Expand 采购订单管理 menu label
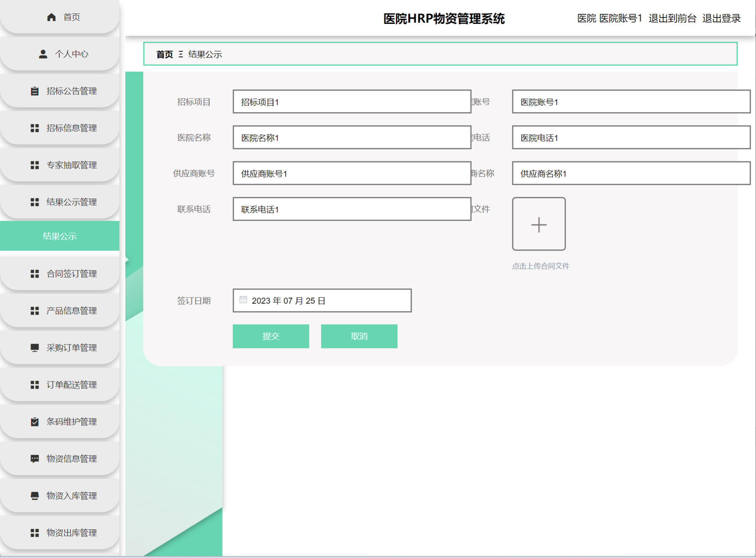 [72, 348]
